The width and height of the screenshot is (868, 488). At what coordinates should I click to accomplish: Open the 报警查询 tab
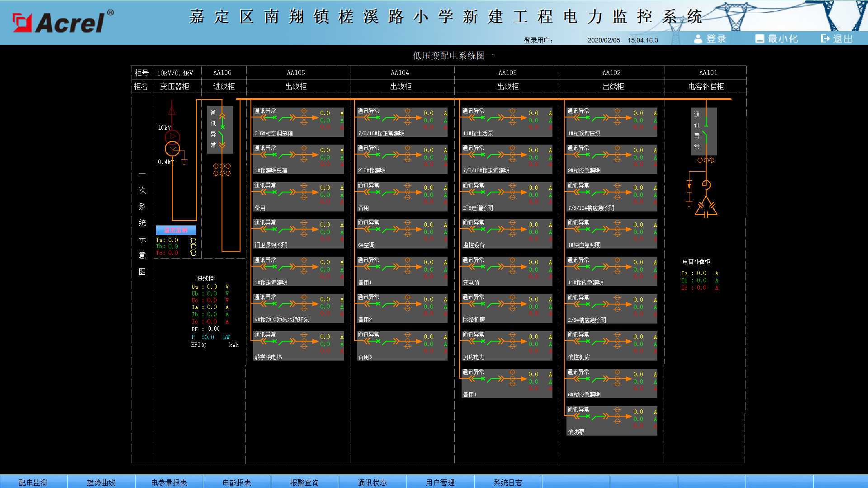(304, 482)
